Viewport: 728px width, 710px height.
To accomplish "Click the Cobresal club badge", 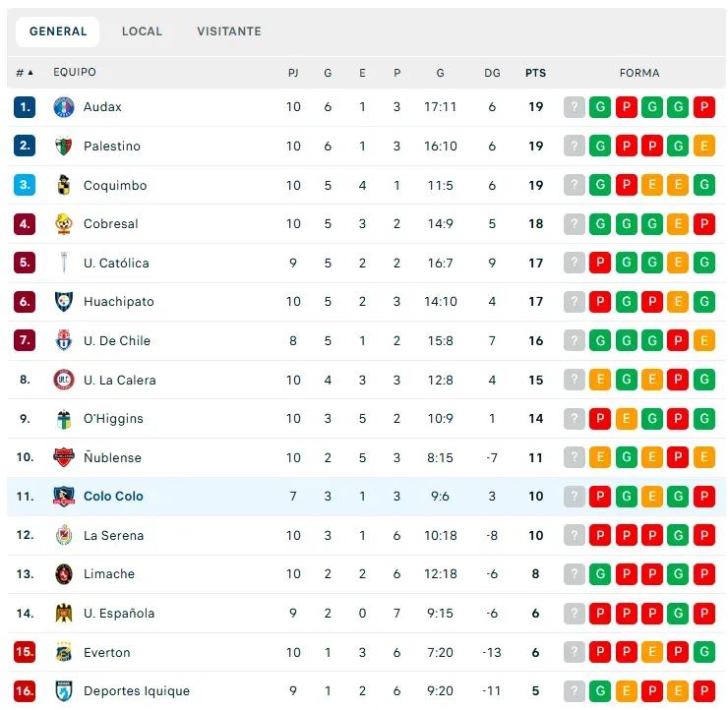I will tap(64, 224).
